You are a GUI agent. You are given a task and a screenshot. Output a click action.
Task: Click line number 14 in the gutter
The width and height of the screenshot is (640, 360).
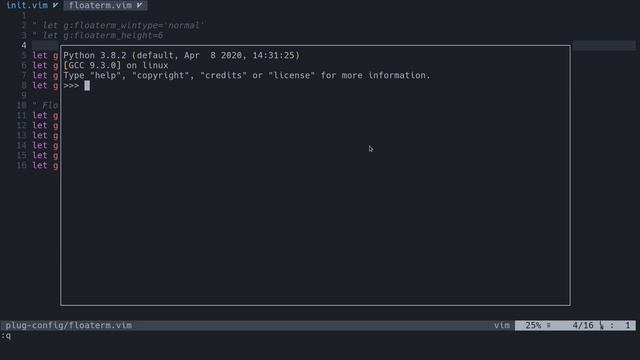coord(22,145)
